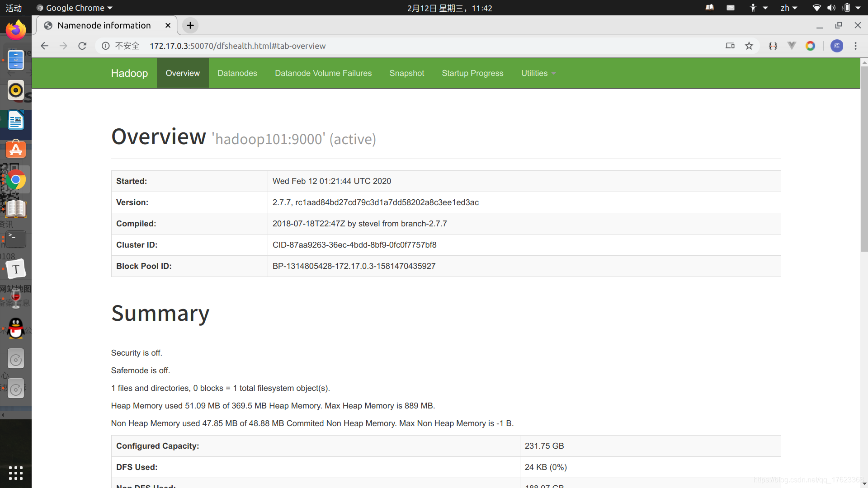Open Datanode Volume Failures tab
This screenshot has width=868, height=488.
click(323, 73)
